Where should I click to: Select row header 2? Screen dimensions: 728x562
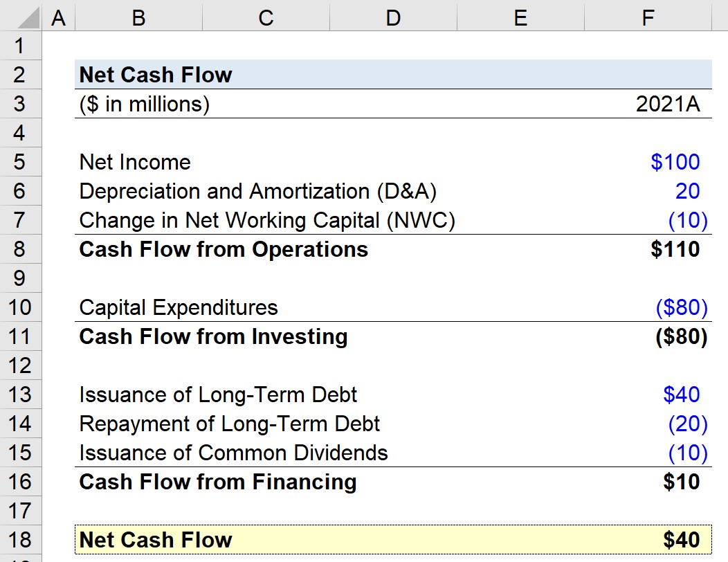[x=21, y=75]
